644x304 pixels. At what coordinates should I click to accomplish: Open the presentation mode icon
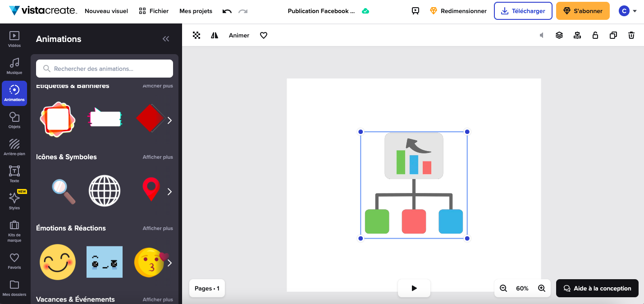416,11
